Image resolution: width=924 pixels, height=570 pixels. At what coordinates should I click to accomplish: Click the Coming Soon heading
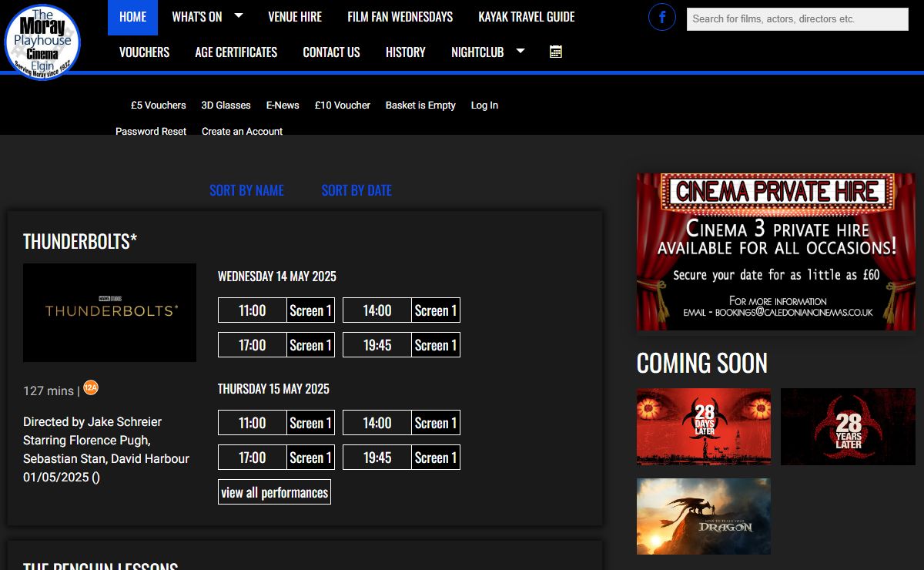702,363
